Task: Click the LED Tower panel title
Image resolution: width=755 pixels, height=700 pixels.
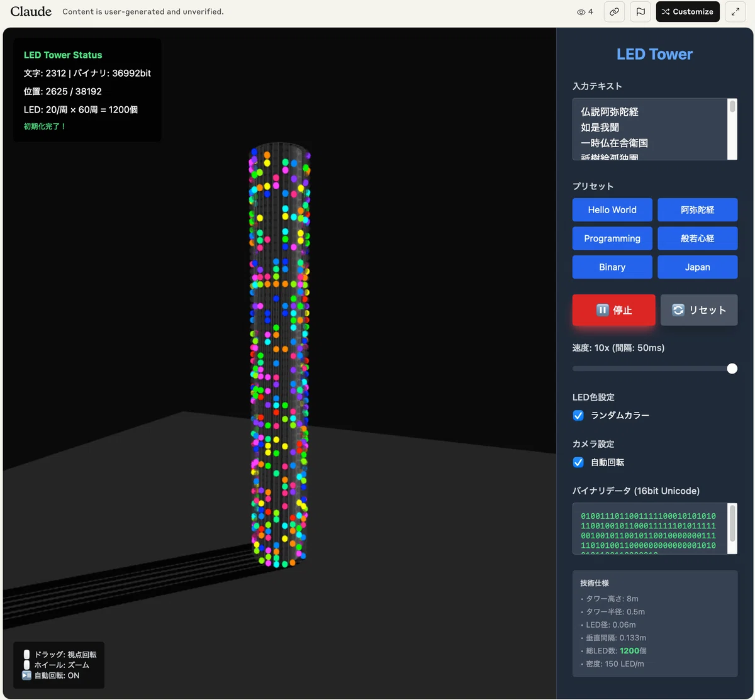Action: click(654, 54)
